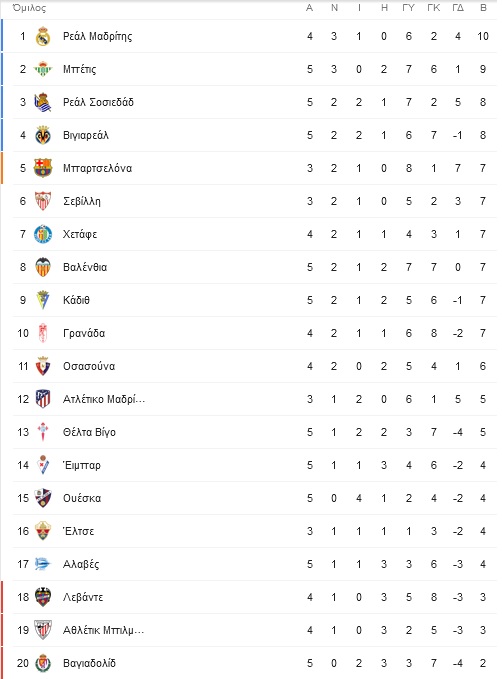
Task: Select the Κάδιθ table row
Action: tap(254, 300)
